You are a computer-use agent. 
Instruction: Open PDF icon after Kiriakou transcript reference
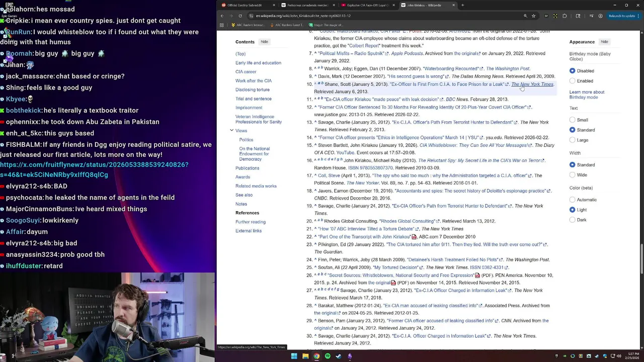[414, 237]
